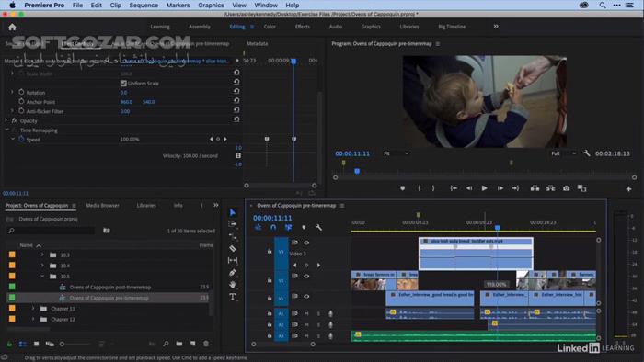The height and width of the screenshot is (362, 644).
Task: Go to next Speed keyframe arrow
Action: (x=225, y=140)
